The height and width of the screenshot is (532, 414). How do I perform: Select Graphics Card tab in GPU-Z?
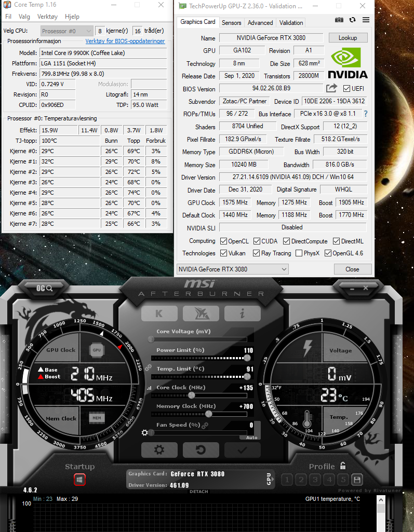coord(198,22)
